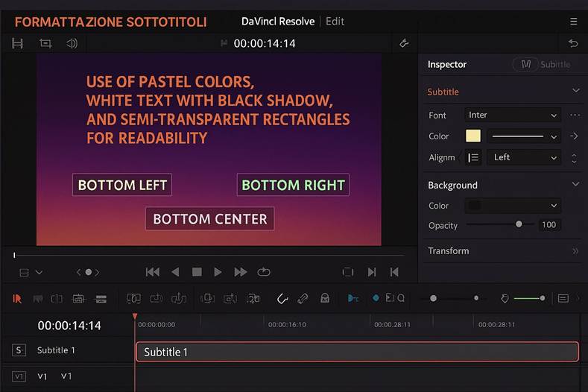The width and height of the screenshot is (588, 392).
Task: Open the Font dropdown showing Inter
Action: click(513, 116)
